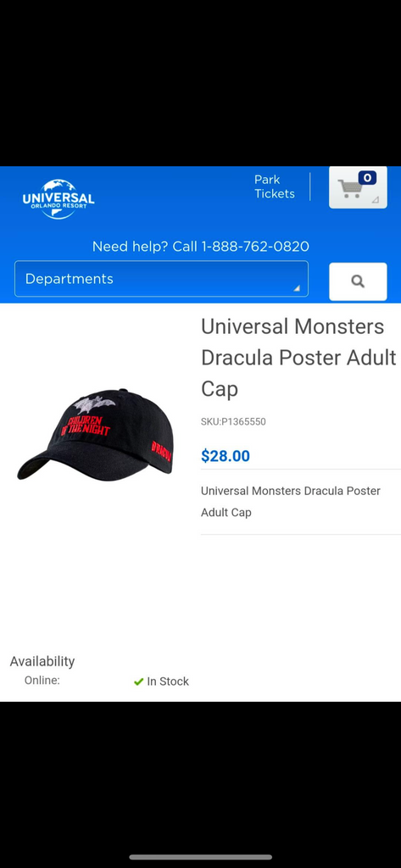Click the $28.00 price
Screen dimensions: 401x868
coord(226,456)
